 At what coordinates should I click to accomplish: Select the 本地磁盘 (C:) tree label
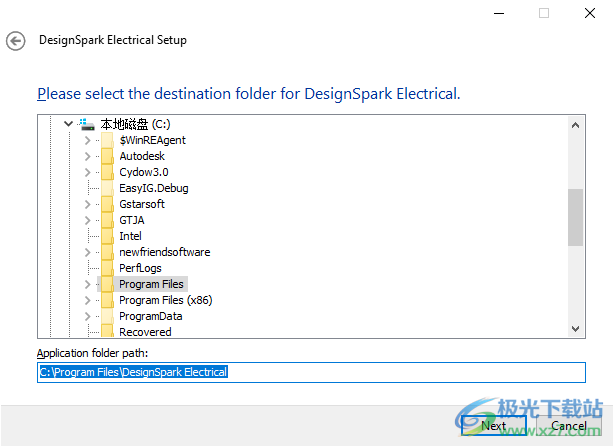point(135,124)
